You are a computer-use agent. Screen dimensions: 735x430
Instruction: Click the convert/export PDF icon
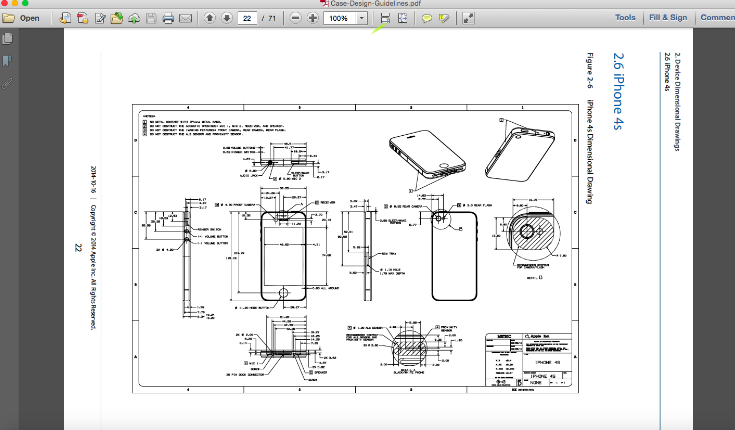tap(66, 18)
